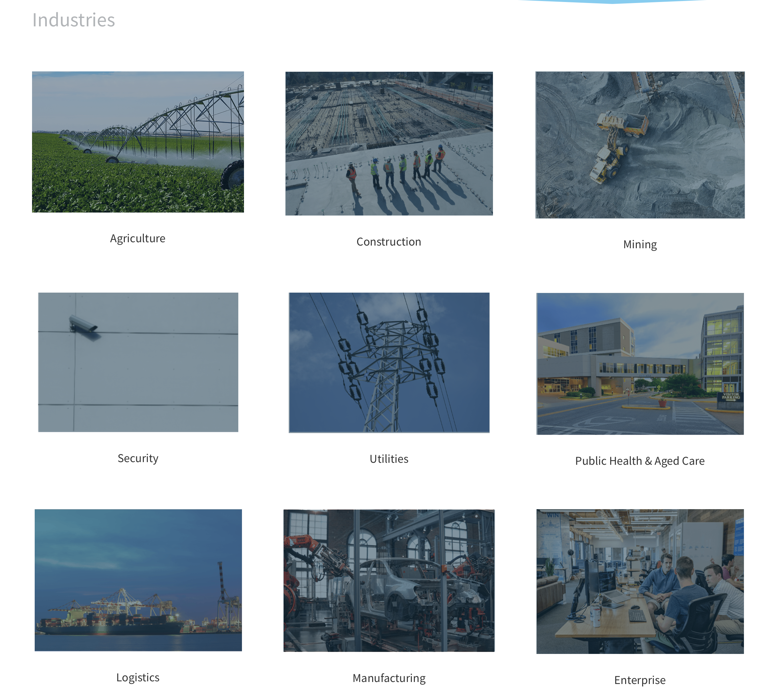The width and height of the screenshot is (767, 700).
Task: Navigate to the Manufacturing text link
Action: point(389,678)
